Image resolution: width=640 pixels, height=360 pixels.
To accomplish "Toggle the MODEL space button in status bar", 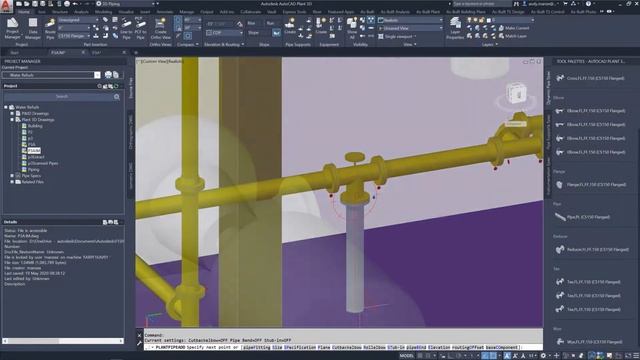I will [406, 356].
